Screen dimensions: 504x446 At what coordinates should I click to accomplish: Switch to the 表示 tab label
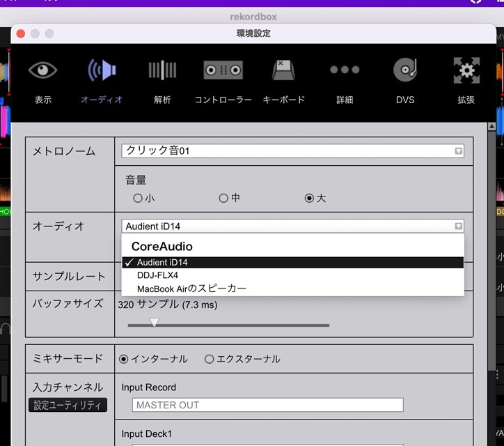tap(43, 100)
